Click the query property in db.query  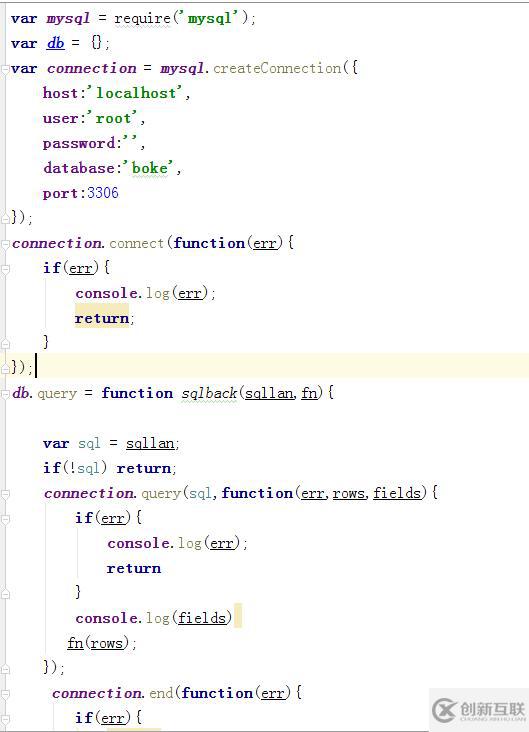(x=56, y=394)
